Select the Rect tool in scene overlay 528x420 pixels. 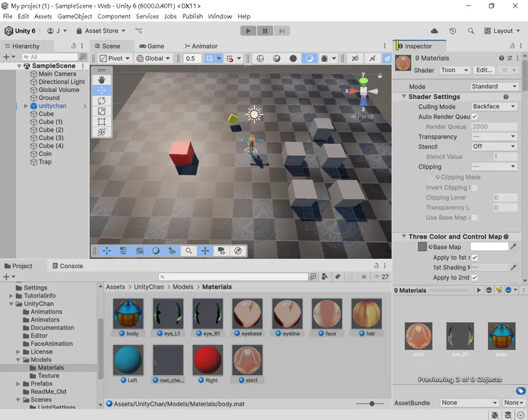pos(101,122)
